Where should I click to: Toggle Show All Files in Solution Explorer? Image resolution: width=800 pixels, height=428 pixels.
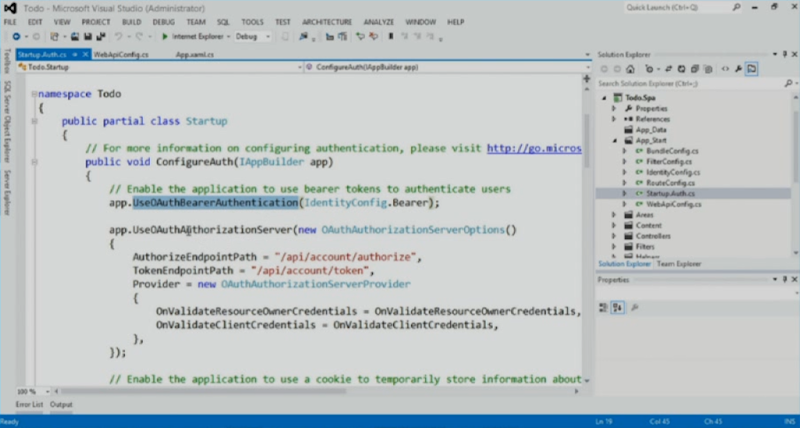(x=708, y=69)
